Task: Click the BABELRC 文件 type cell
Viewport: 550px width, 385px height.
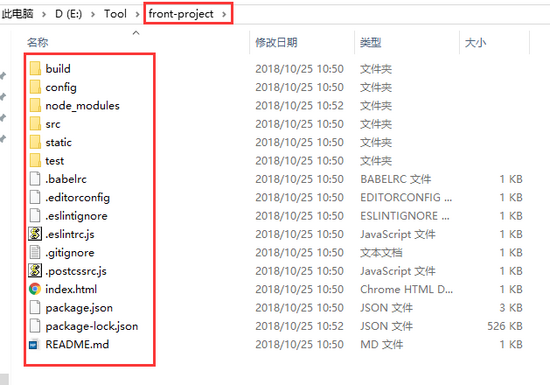Action: 396,179
